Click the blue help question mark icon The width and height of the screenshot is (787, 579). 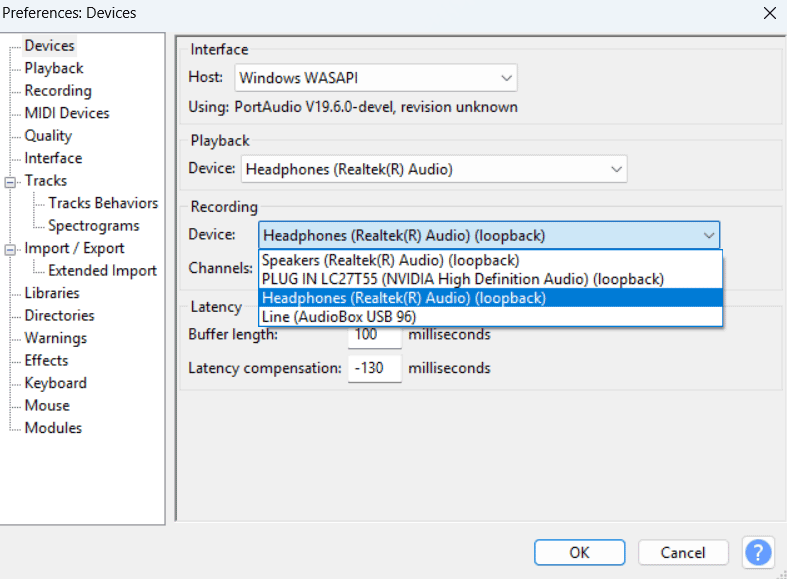[759, 552]
